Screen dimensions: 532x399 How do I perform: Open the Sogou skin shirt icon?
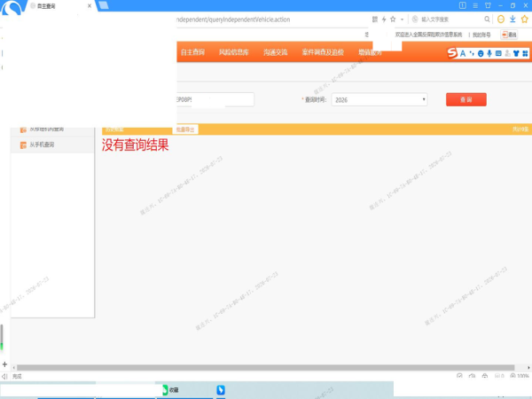[516, 53]
